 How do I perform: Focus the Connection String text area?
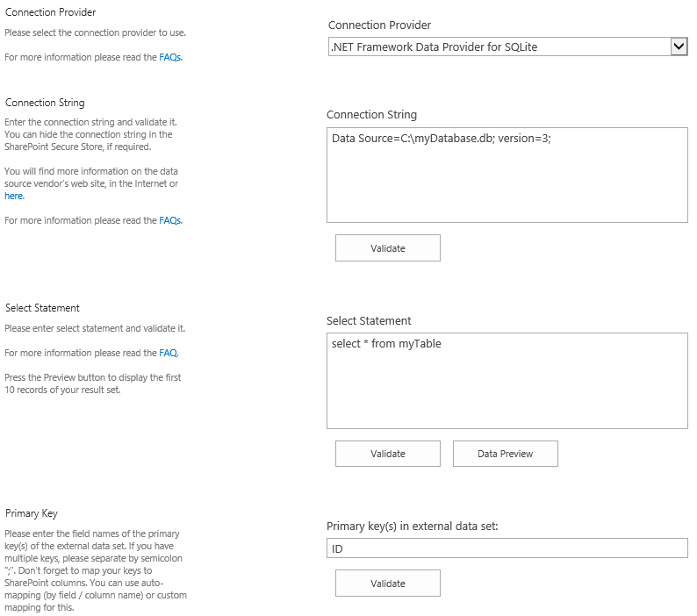[507, 175]
